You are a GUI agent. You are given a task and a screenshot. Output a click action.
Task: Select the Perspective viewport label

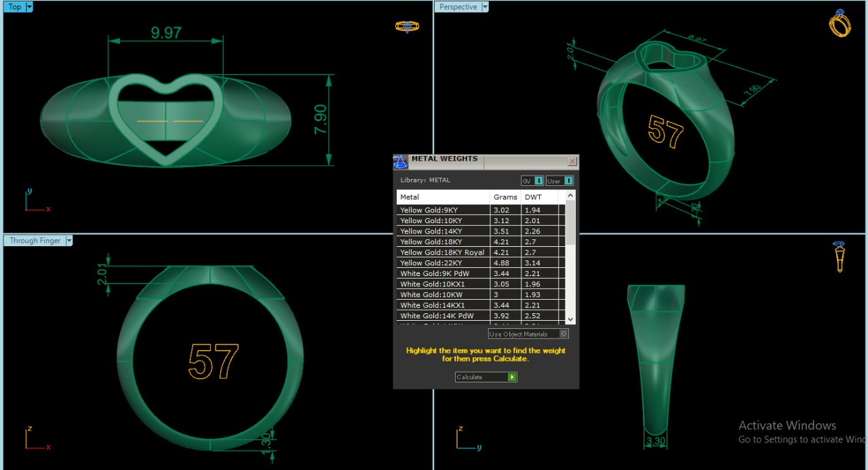pos(458,7)
